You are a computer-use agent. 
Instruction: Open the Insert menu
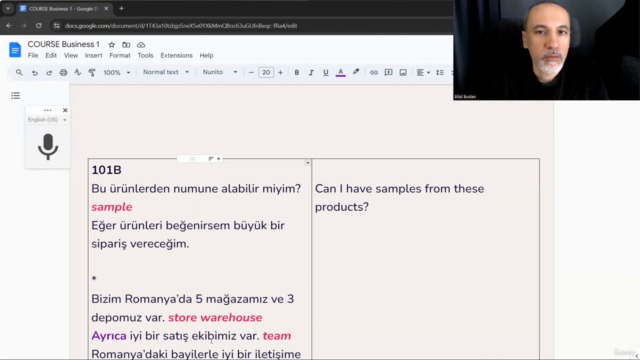[x=93, y=56]
